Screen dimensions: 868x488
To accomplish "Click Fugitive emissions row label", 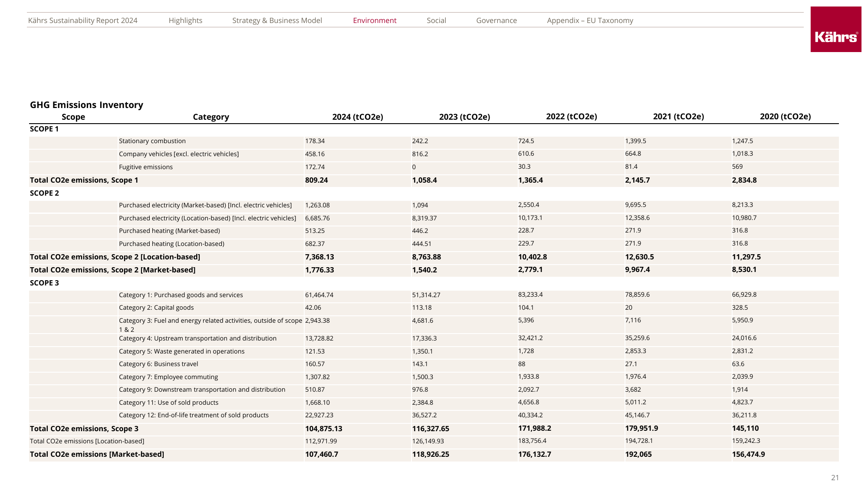I will [146, 167].
